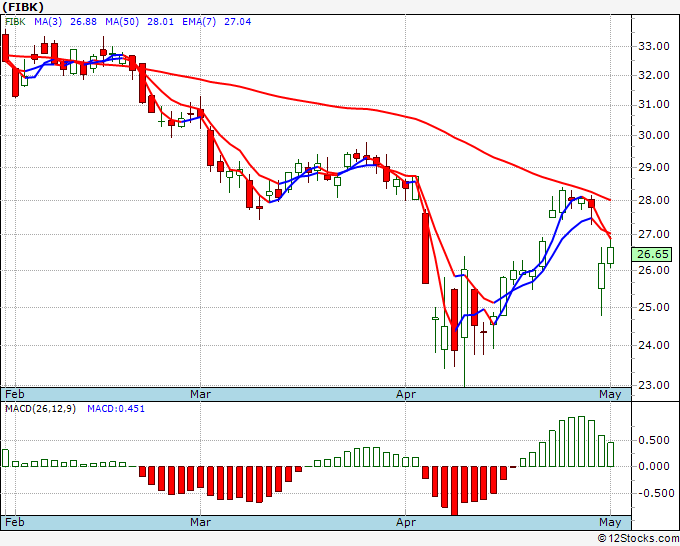Click the 30.00 price axis label

[654, 135]
